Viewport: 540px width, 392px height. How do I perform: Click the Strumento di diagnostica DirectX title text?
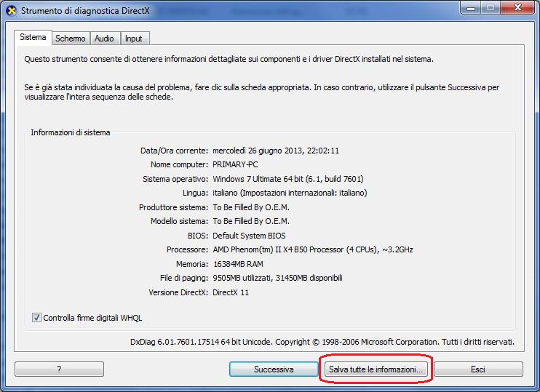[85, 11]
